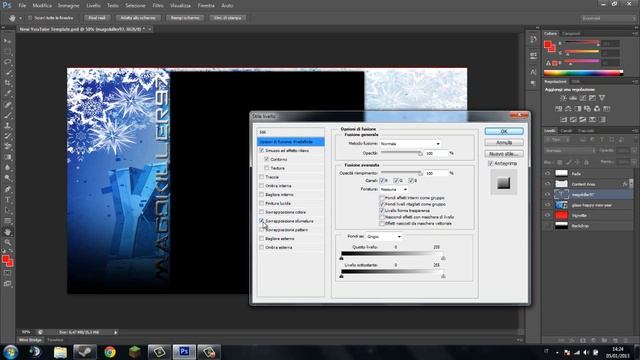
Task: Enable the Texture checkbox
Action: [267, 168]
